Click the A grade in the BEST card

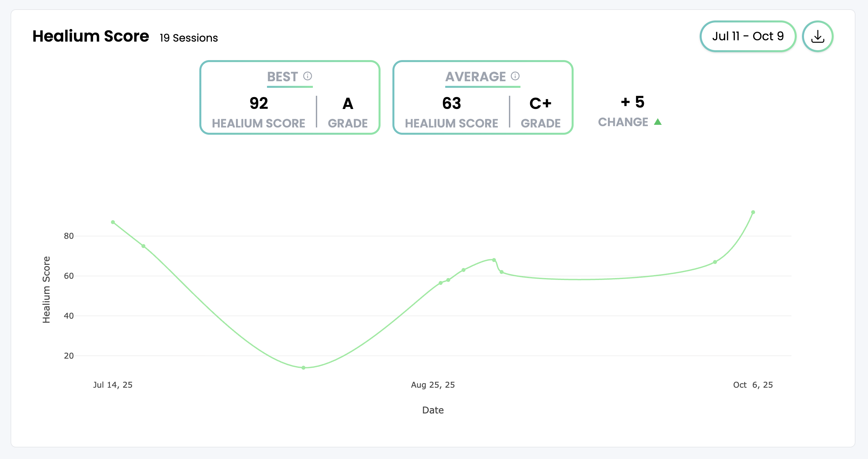pyautogui.click(x=348, y=104)
